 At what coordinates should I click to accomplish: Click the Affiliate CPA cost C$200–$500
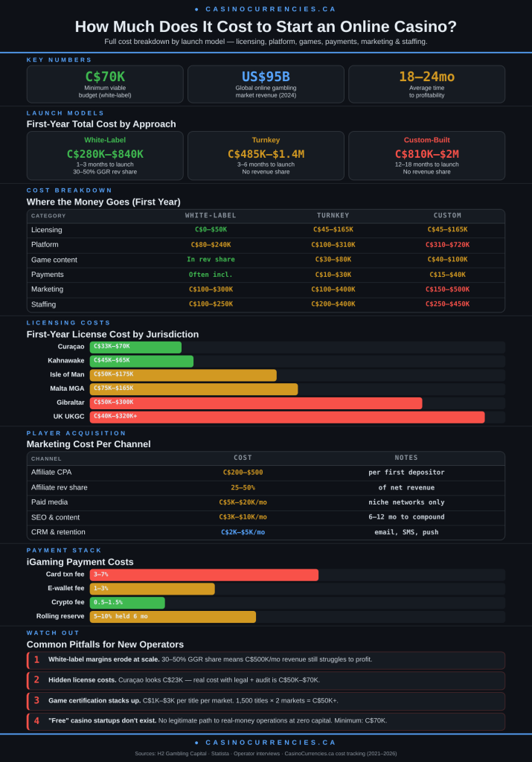(x=243, y=473)
